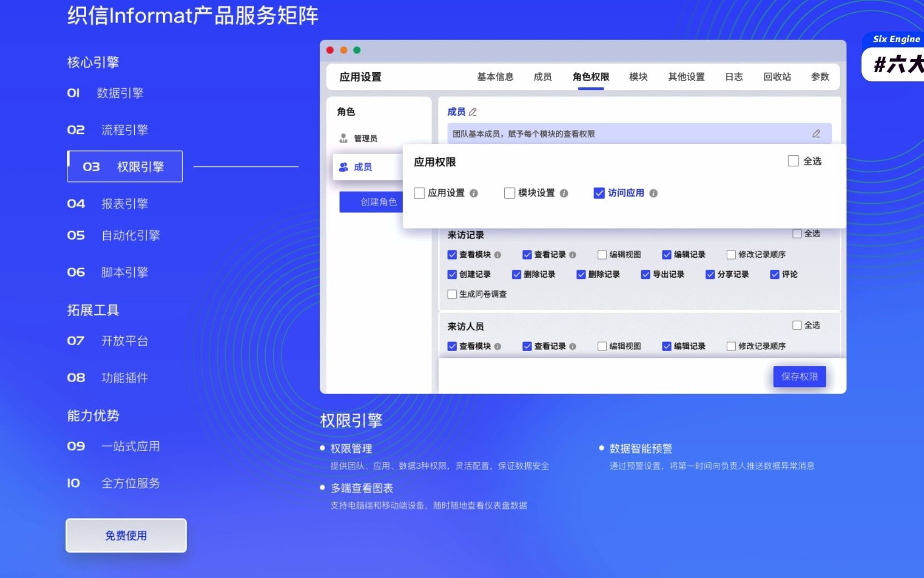Uncheck 分享记录 checkbox

pyautogui.click(x=710, y=275)
